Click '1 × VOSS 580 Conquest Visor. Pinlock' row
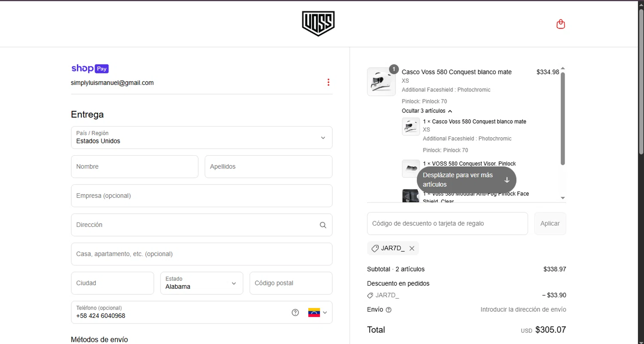Screen dimensions: 644x344 click(x=469, y=163)
